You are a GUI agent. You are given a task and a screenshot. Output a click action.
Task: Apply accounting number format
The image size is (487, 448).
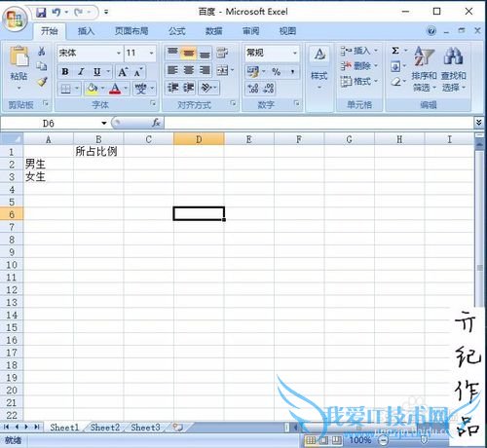(x=253, y=71)
